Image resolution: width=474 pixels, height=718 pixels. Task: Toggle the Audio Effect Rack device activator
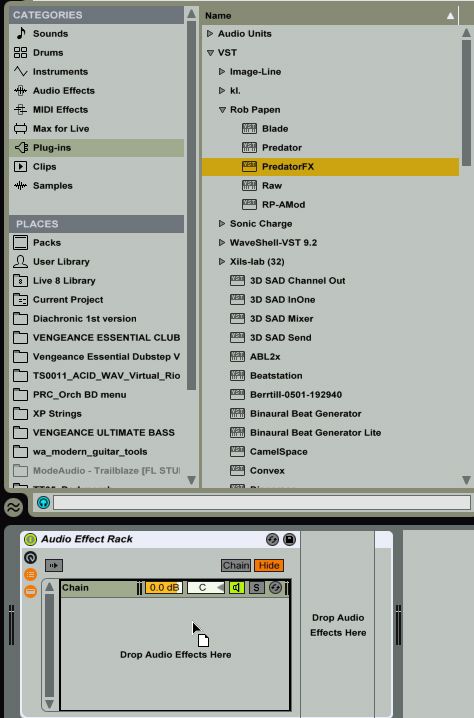click(x=30, y=539)
